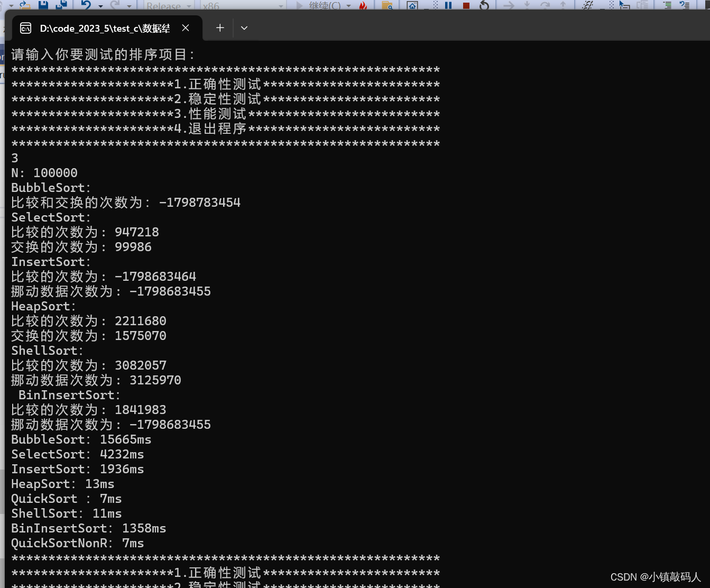Click the Step Into down-arrow icon
The width and height of the screenshot is (710, 588).
(x=527, y=4)
